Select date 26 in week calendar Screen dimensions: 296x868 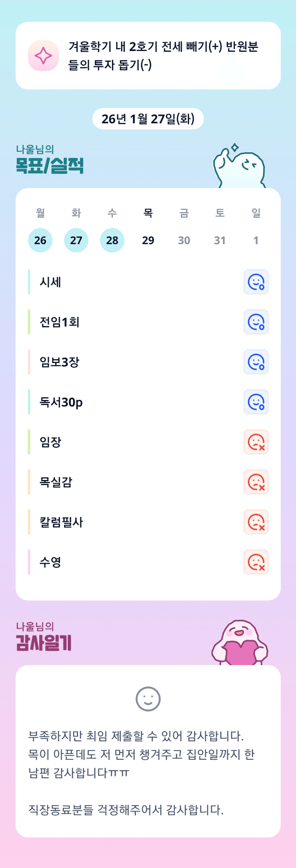tap(40, 240)
